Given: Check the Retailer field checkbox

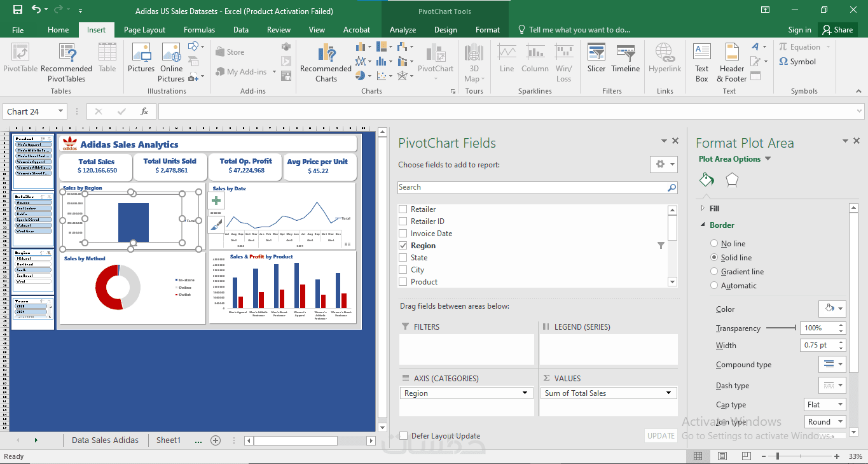Looking at the screenshot, I should (x=403, y=209).
